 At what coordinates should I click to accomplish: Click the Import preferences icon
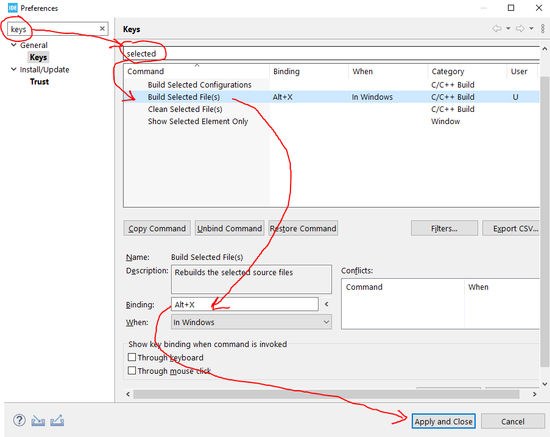(x=38, y=420)
